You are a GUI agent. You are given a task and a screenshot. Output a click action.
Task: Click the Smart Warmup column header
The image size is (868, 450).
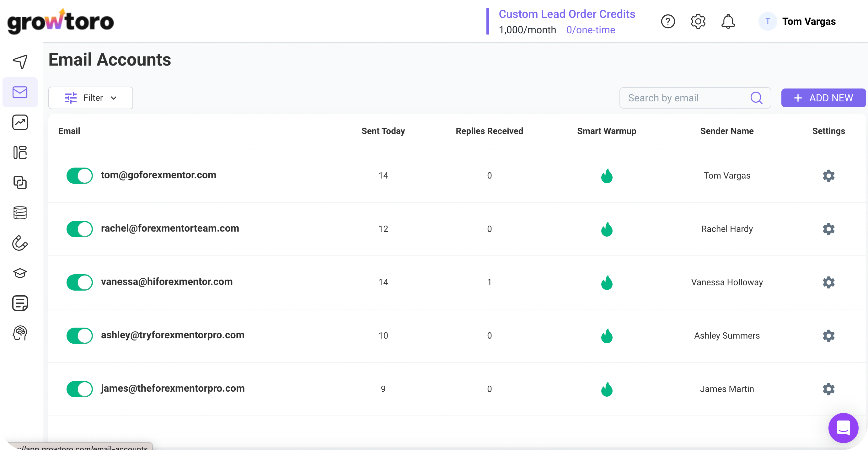point(607,131)
